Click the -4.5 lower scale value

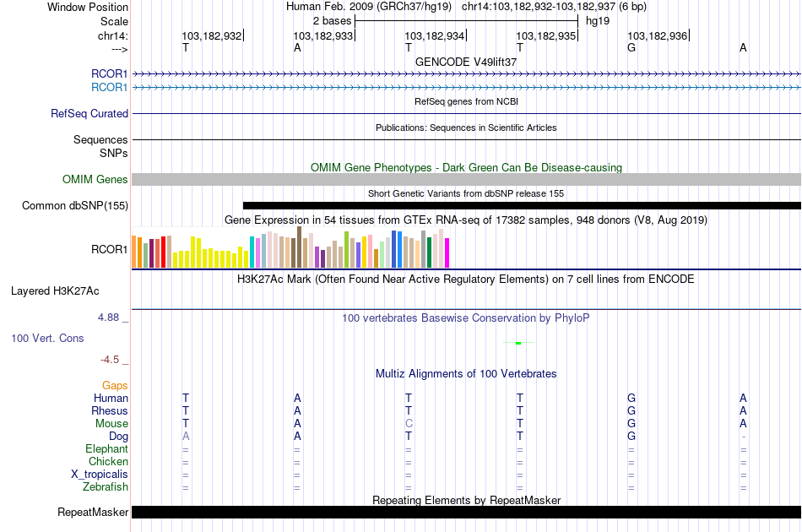[110, 360]
